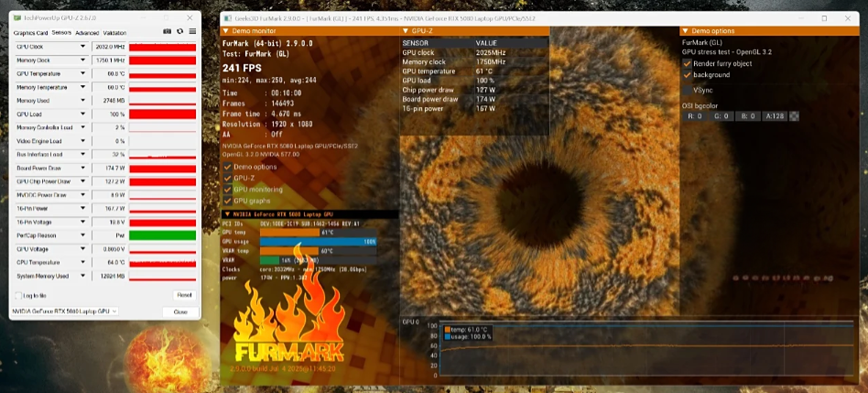Click the B: 0 color field

click(x=747, y=116)
